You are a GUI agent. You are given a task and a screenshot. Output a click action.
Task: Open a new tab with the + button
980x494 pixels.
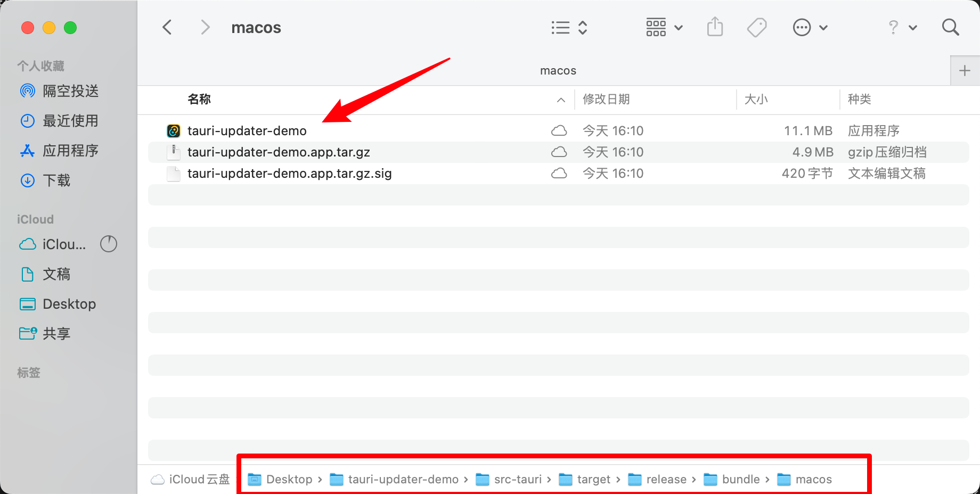(965, 70)
